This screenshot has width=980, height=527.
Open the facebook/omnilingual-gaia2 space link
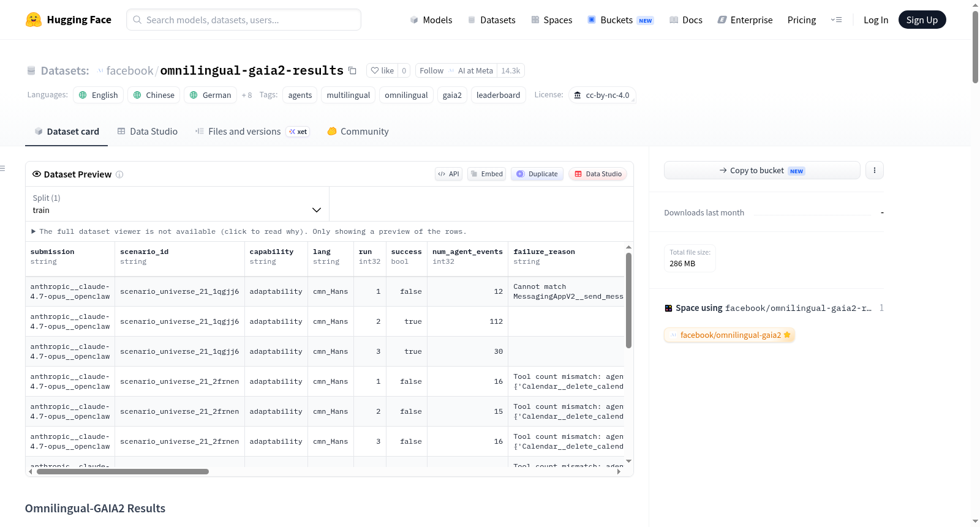click(x=729, y=335)
